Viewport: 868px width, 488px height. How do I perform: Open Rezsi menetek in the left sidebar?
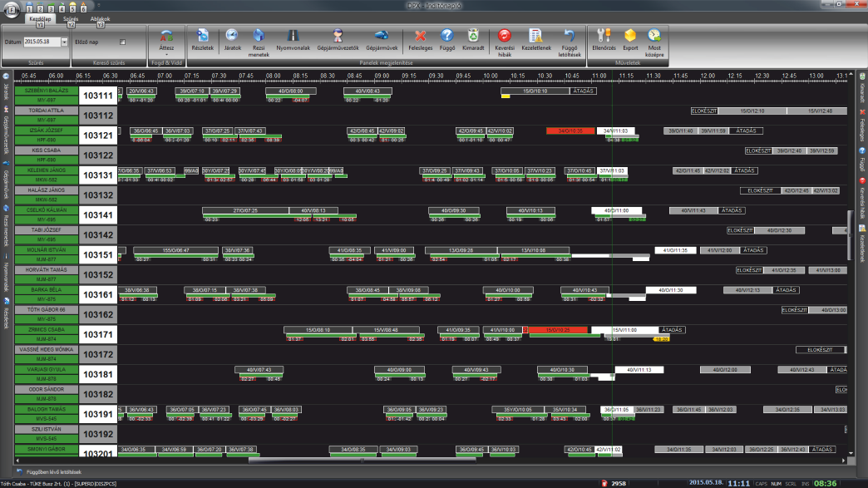click(x=6, y=228)
